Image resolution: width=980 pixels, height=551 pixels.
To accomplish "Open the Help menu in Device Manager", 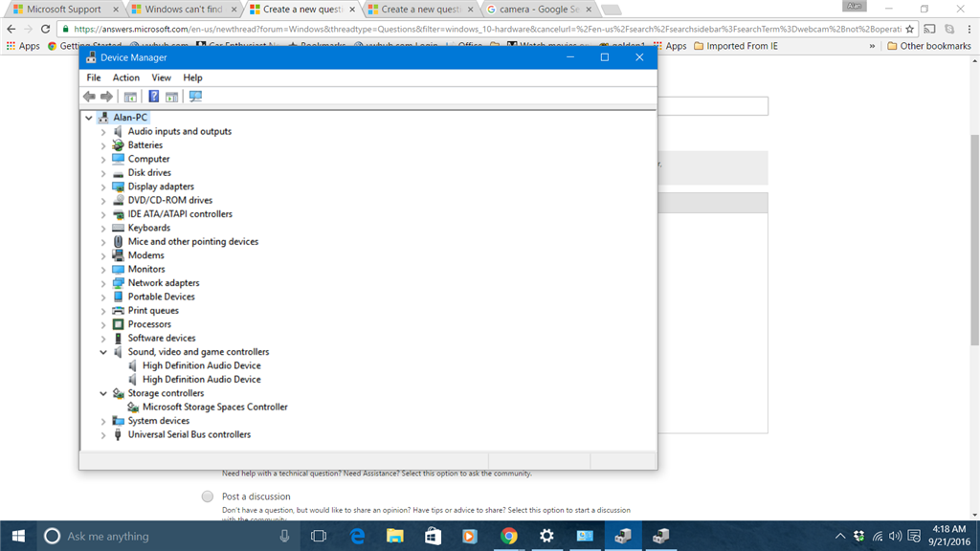I will coord(192,77).
